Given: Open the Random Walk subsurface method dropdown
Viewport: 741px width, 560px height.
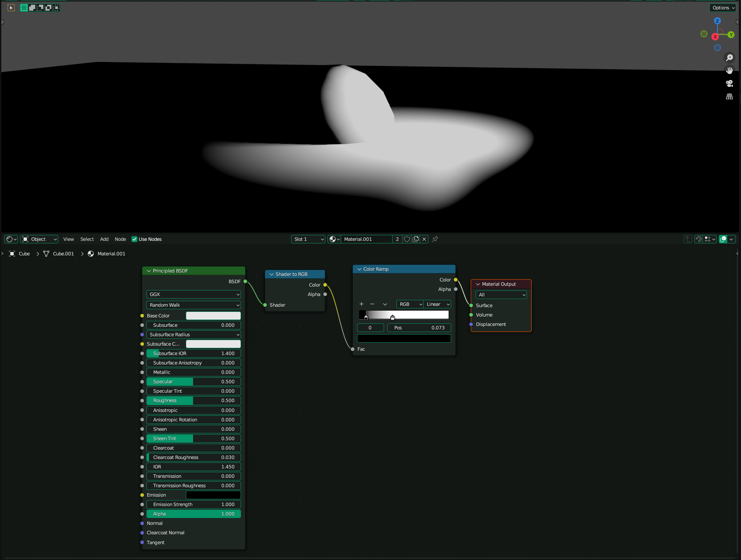Looking at the screenshot, I should tap(193, 305).
